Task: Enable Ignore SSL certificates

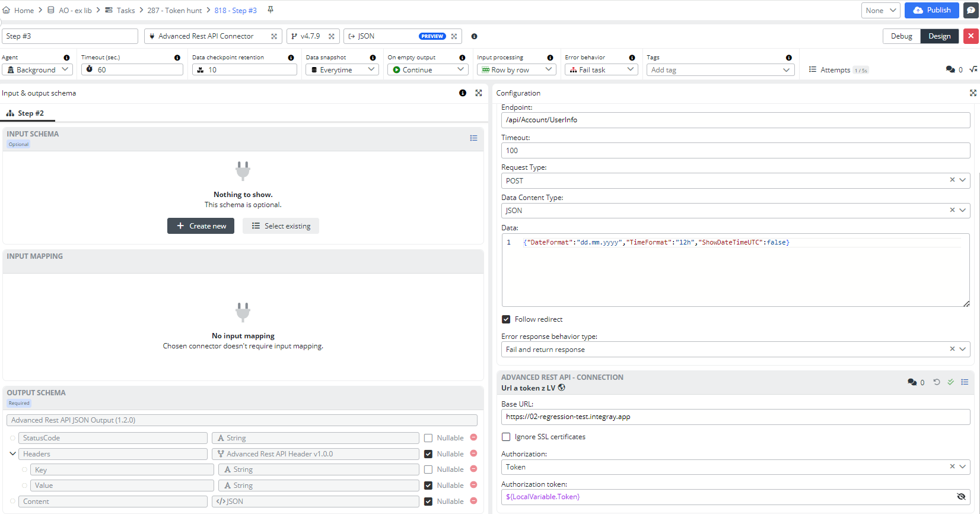Action: point(506,437)
